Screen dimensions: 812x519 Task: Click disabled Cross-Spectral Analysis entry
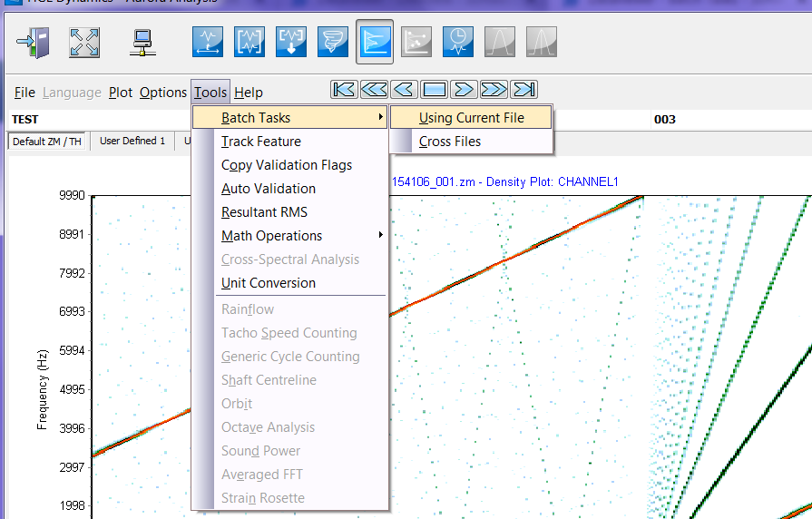coord(290,259)
